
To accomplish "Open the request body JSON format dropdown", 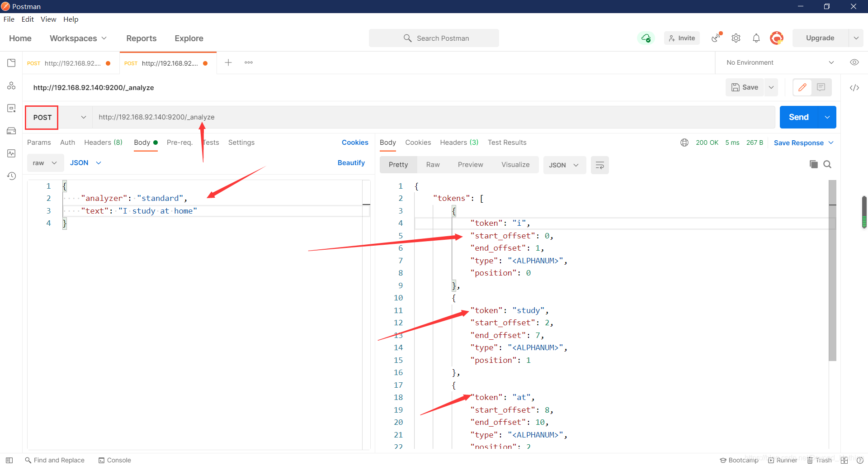I will 85,163.
